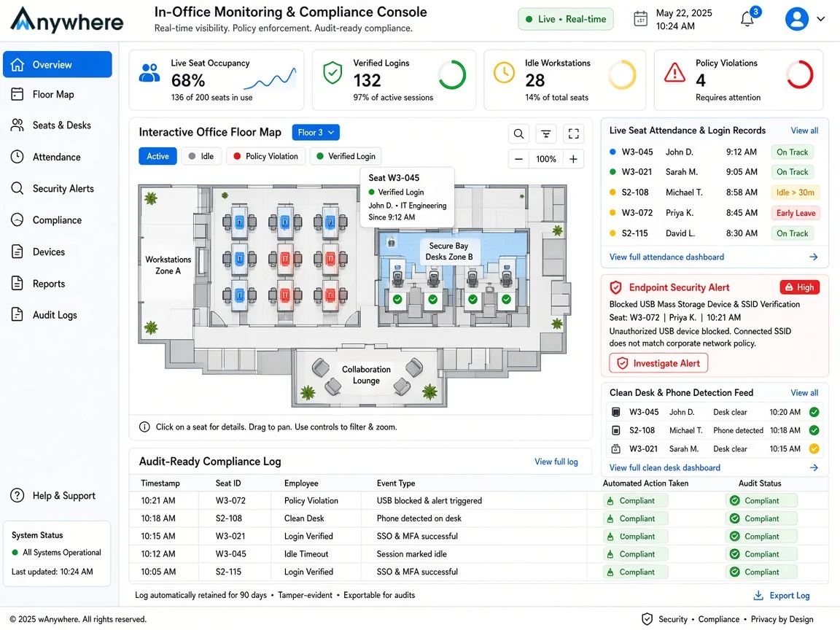Click the Policy Violations warning triangle icon
The height and width of the screenshot is (630, 840).
[674, 72]
